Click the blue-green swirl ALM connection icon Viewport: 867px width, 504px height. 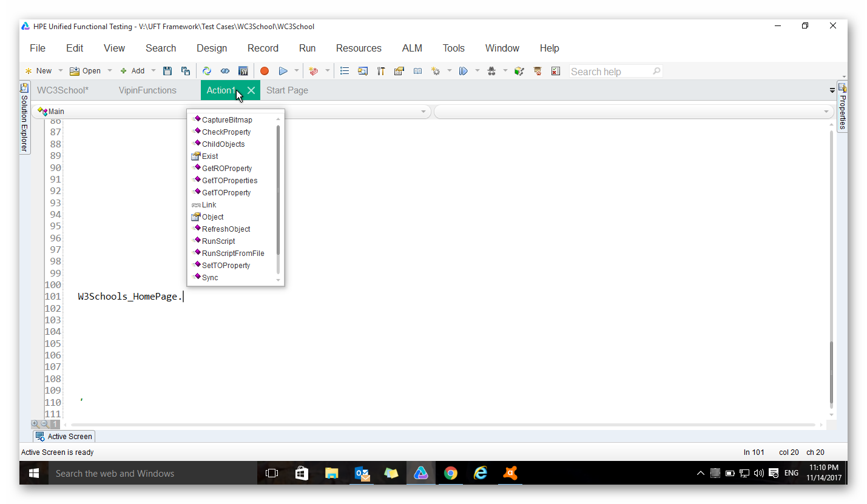(x=207, y=71)
